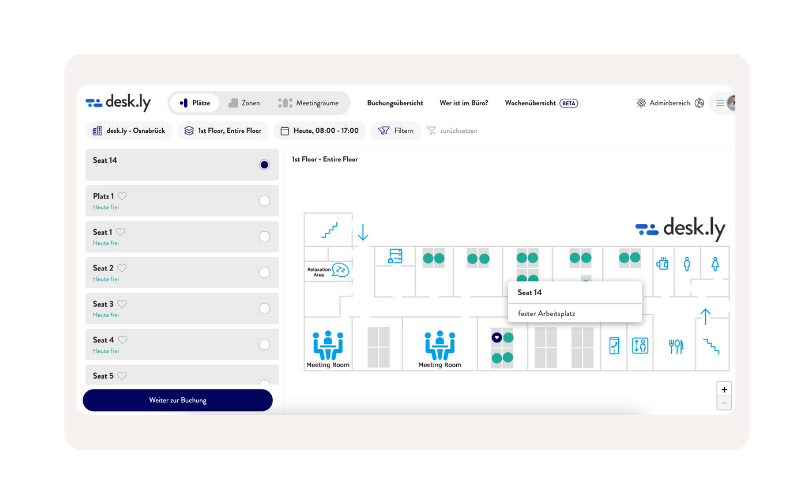Favorite Seat 5 with its heart icon
This screenshot has height=500, width=800.
[x=122, y=376]
